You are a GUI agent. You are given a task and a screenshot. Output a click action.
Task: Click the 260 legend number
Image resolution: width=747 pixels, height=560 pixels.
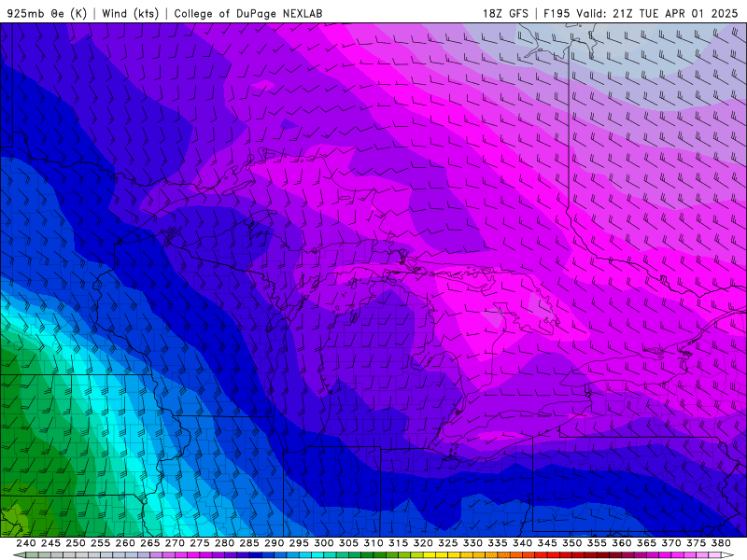click(x=125, y=543)
